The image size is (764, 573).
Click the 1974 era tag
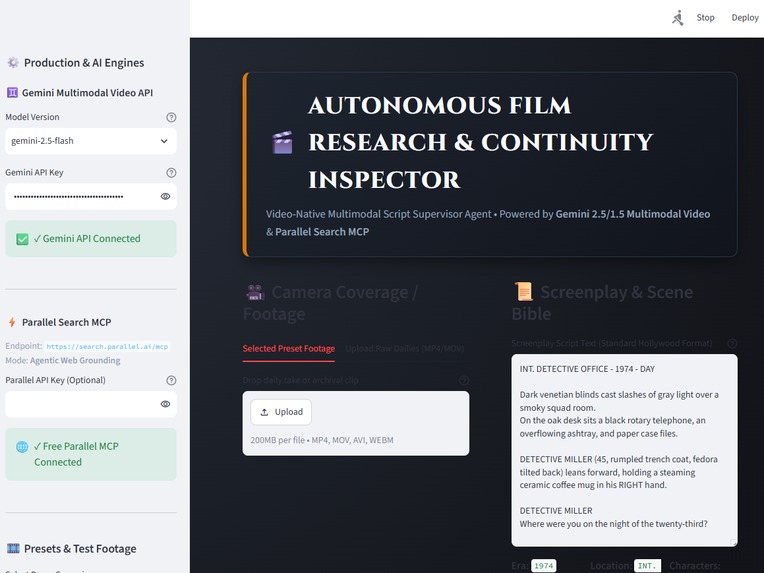[x=543, y=566]
